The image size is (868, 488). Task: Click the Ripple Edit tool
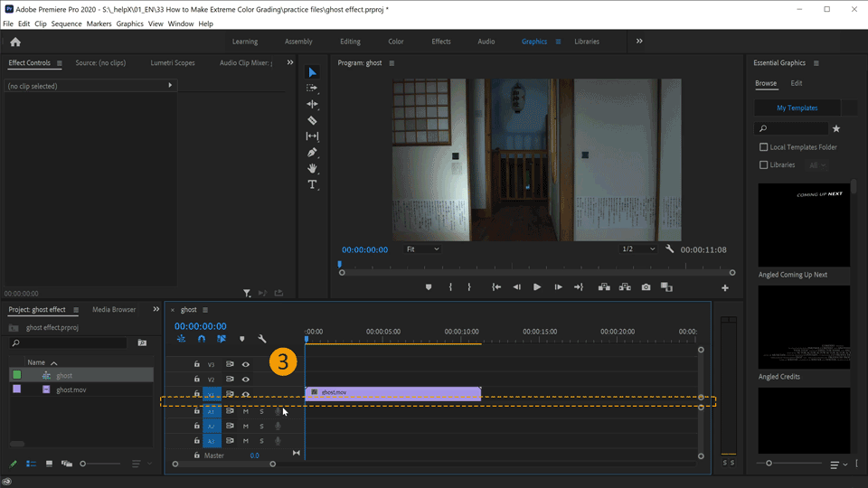(312, 104)
